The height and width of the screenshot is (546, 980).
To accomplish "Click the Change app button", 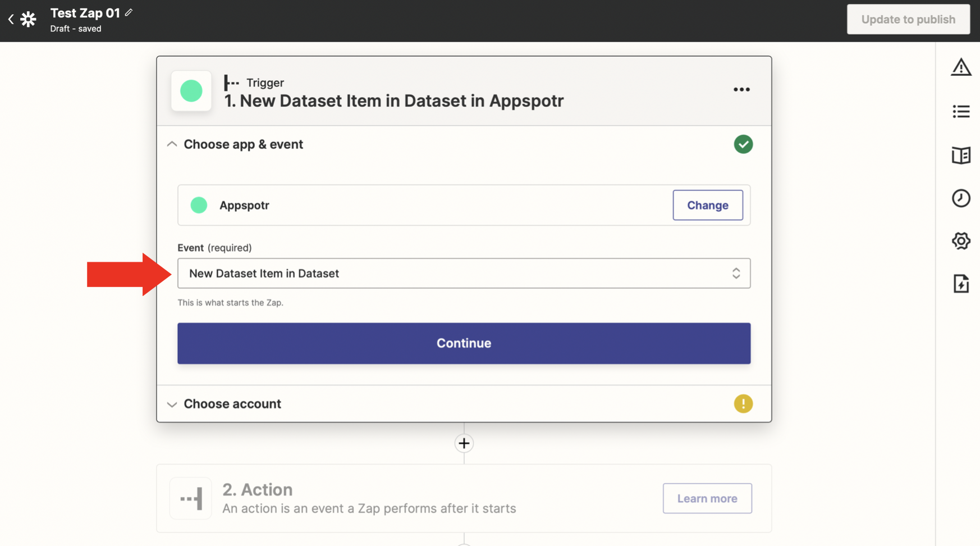I will point(707,205).
